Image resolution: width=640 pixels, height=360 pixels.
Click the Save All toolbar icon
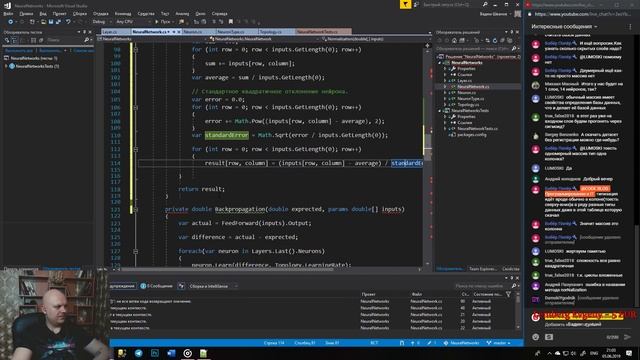click(58, 22)
